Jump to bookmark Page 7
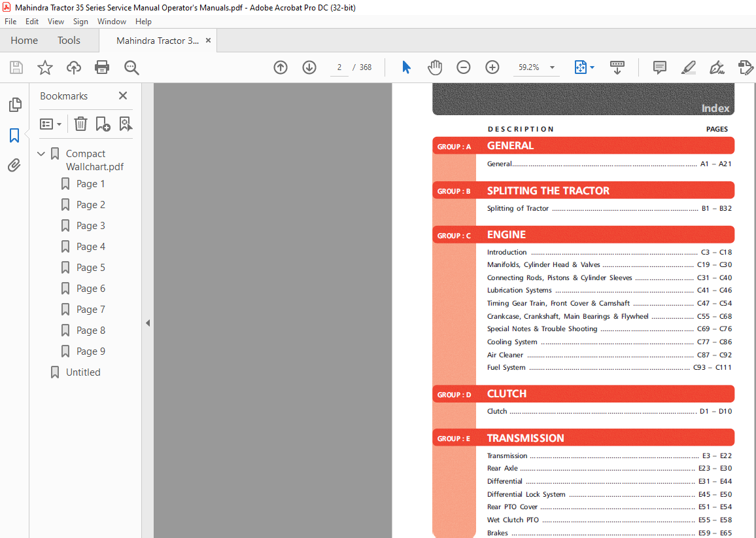This screenshot has height=538, width=756. 90,310
